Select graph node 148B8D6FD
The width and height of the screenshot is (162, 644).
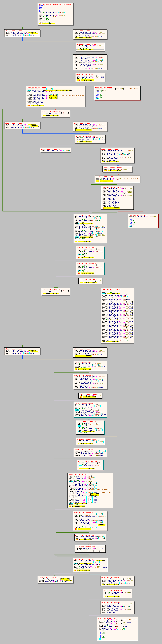(90, 268)
